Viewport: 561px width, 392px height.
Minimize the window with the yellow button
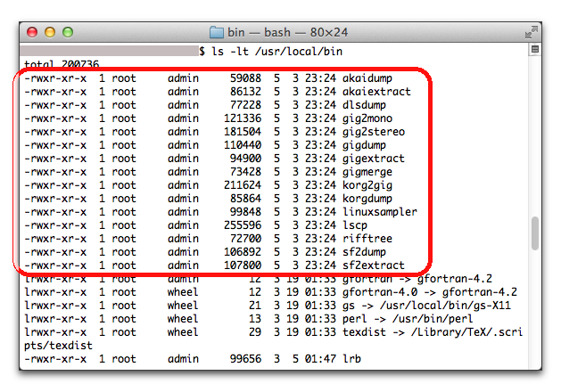pyautogui.click(x=51, y=31)
